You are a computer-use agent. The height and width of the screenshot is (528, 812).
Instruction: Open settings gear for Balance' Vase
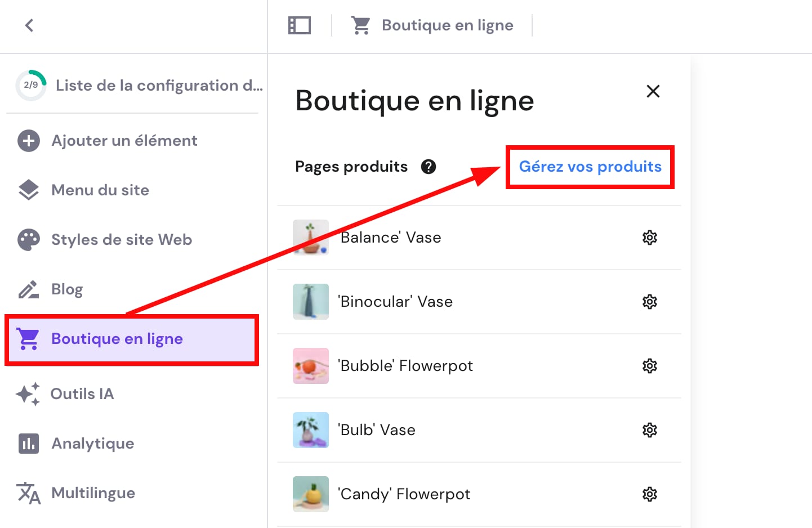click(649, 238)
